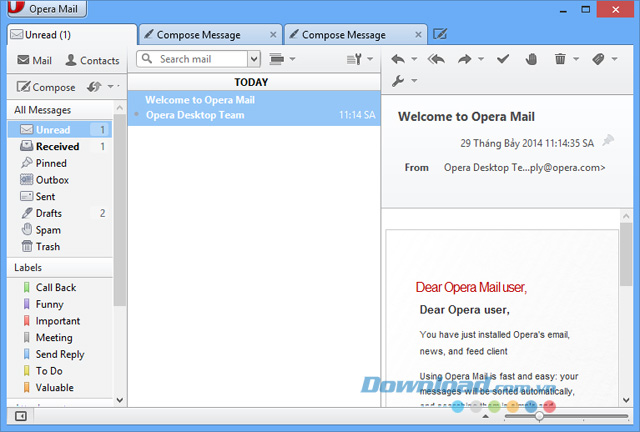The image size is (640, 432).
Task: Toggle the panel icon in status bar
Action: point(20,416)
